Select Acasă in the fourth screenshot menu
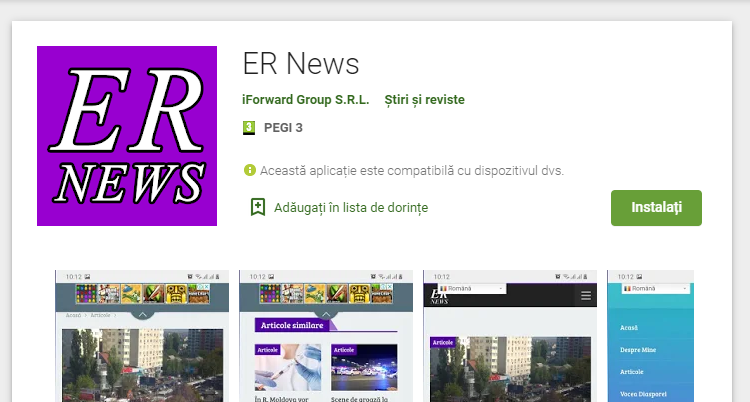Viewport: 750px width, 402px height. (629, 327)
